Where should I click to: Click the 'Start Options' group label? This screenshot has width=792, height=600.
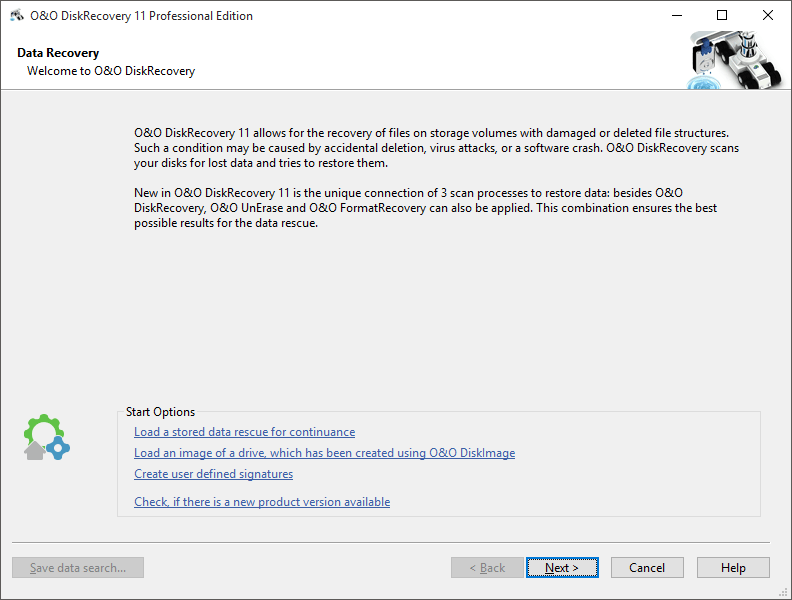coord(160,412)
